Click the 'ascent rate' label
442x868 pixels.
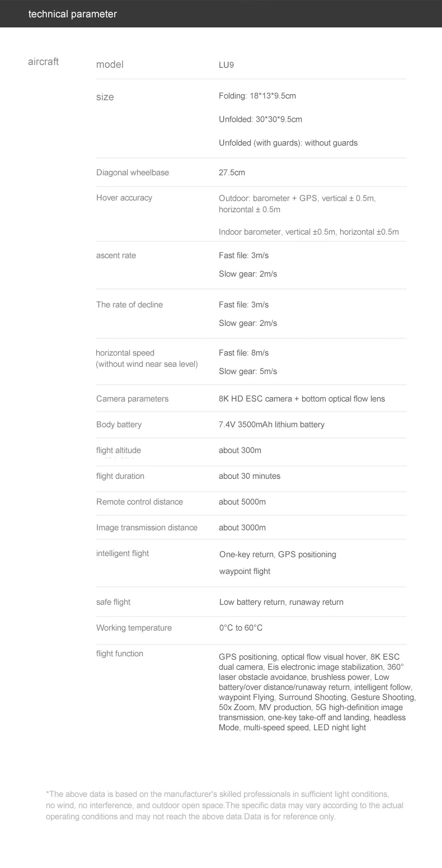click(x=116, y=255)
